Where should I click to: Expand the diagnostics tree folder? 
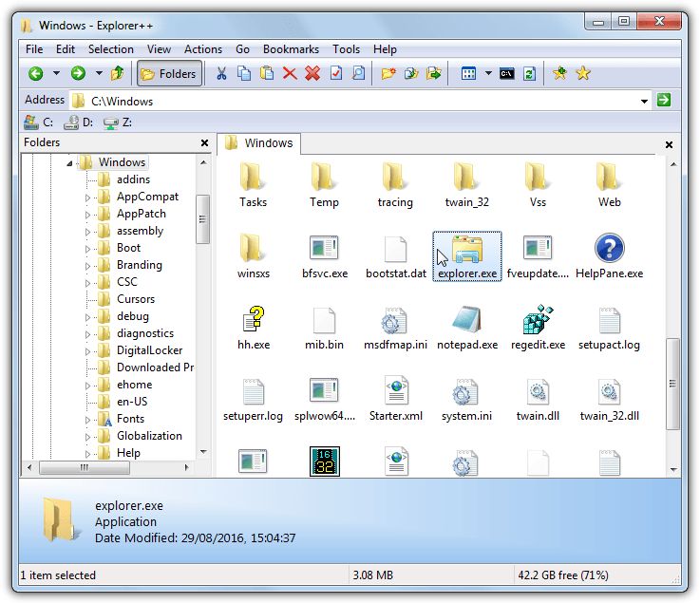pyautogui.click(x=88, y=334)
